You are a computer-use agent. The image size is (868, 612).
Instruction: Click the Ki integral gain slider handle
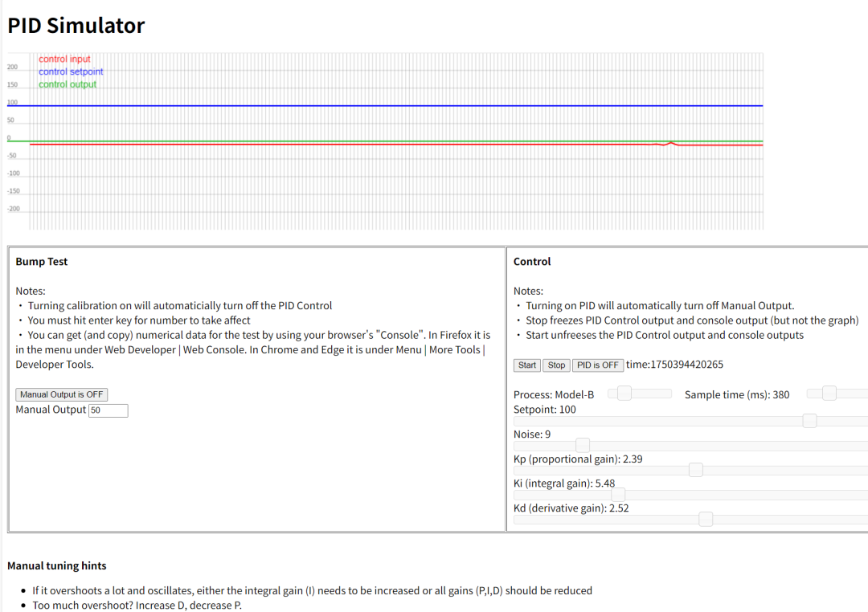coord(618,495)
